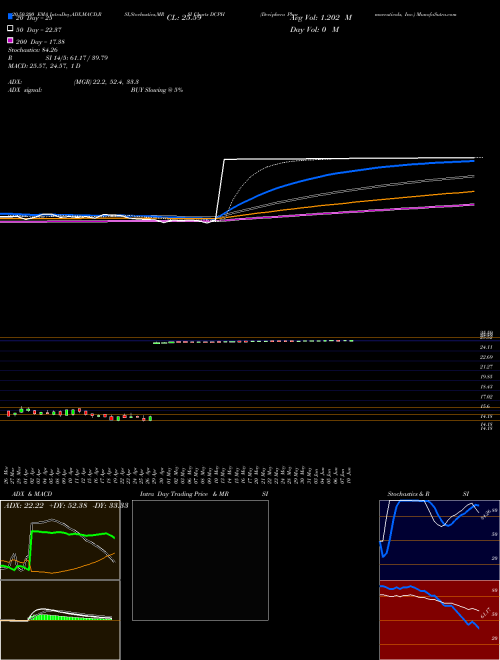Click the 15.6 price axis label
500x660 pixels.
485,407
